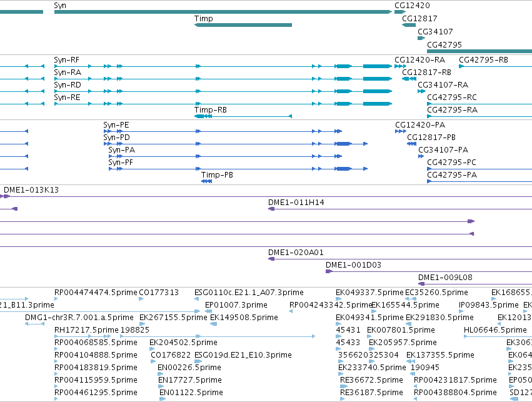The image size is (532, 402).
Task: Click the Syn-PA protein label
Action: click(x=121, y=150)
